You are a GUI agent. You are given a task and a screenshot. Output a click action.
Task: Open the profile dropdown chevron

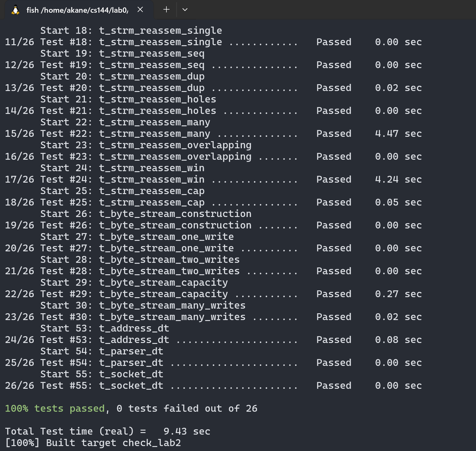coord(185,10)
